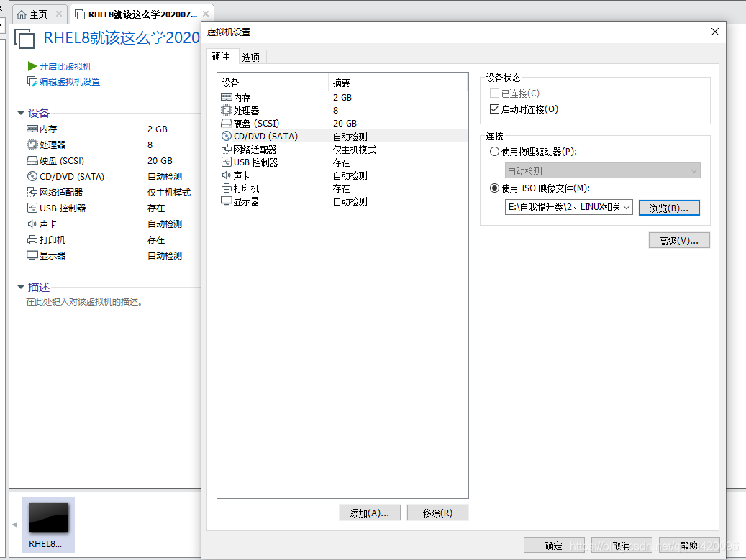Click USB controller icon in main window panel
This screenshot has height=560, width=746.
pyautogui.click(x=32, y=208)
